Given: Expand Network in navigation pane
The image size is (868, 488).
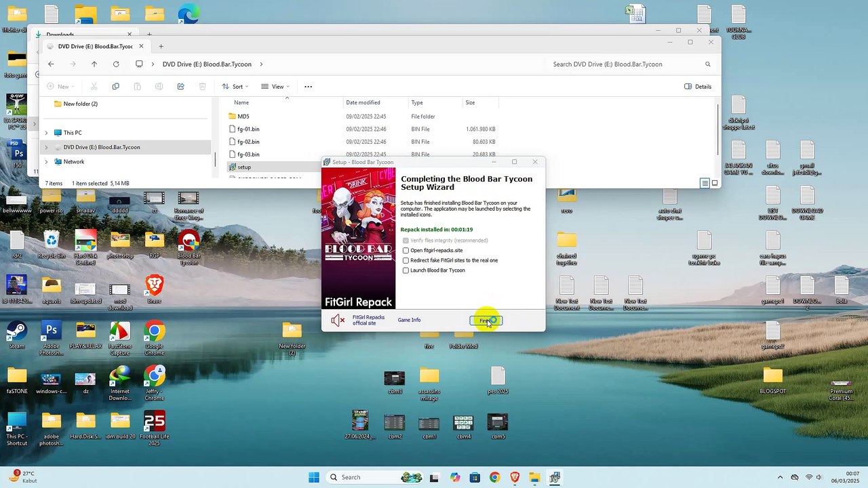Looking at the screenshot, I should click(46, 162).
